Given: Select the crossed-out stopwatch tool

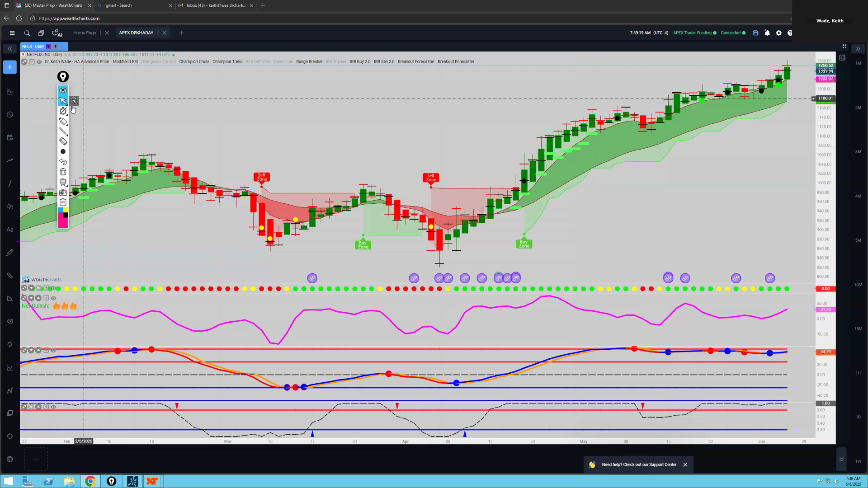Looking at the screenshot, I should (x=63, y=111).
